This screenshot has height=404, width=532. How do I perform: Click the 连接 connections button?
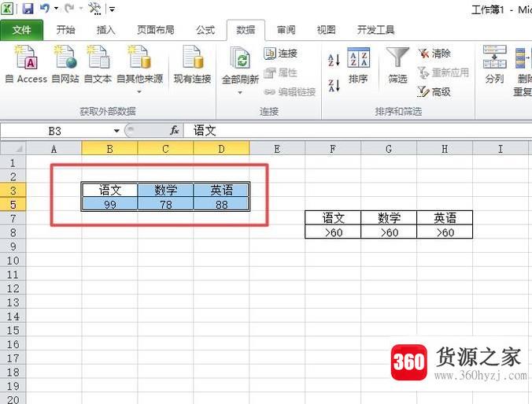coord(281,54)
